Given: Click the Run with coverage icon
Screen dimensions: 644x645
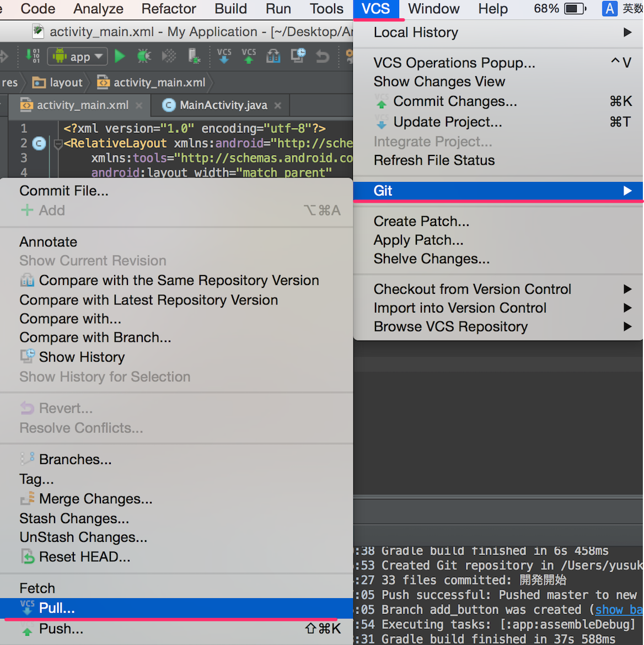Looking at the screenshot, I should (x=169, y=56).
